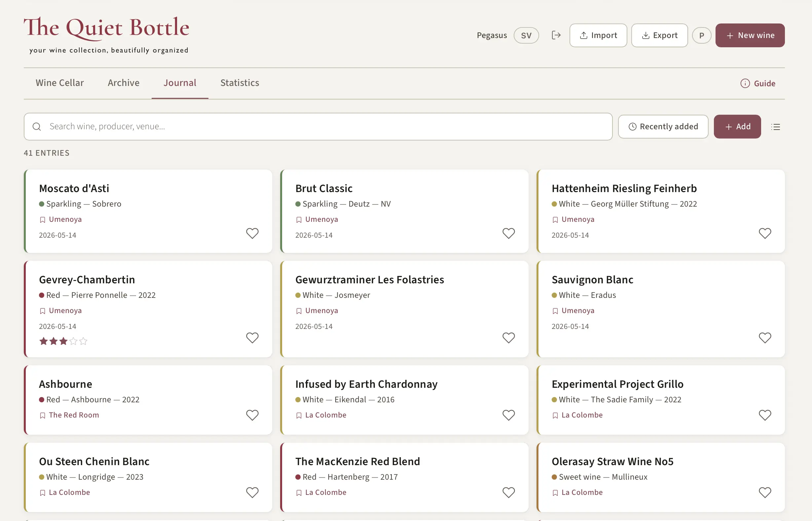The image size is (812, 521).
Task: Click the bookmark icon on Gevrey-Chambertin card
Action: click(43, 311)
